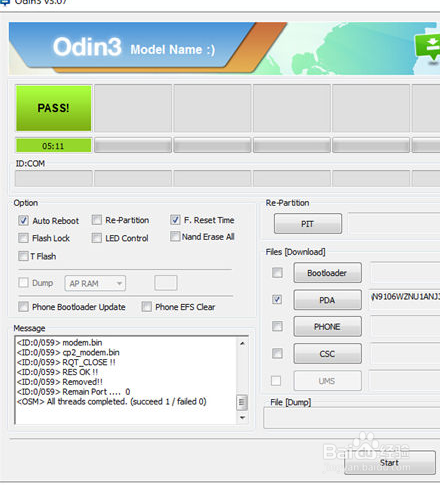Click the PHONE file button
This screenshot has width=440, height=485.
327,326
